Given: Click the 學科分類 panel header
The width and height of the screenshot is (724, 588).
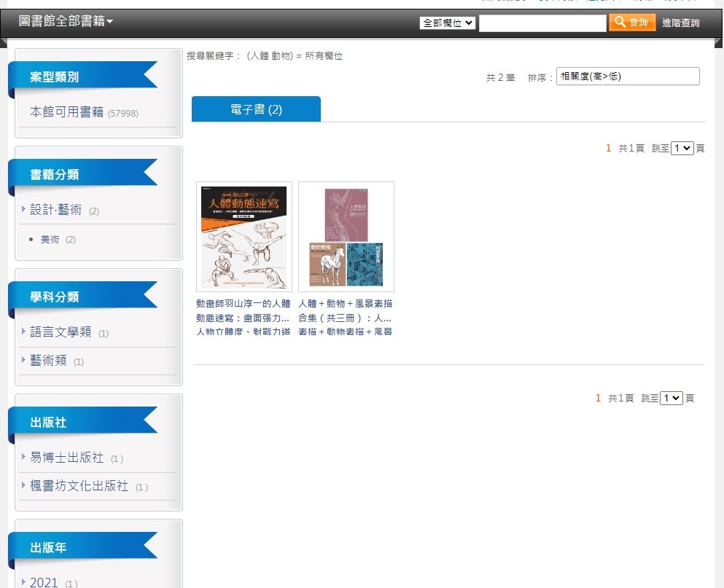Looking at the screenshot, I should pyautogui.click(x=83, y=297).
